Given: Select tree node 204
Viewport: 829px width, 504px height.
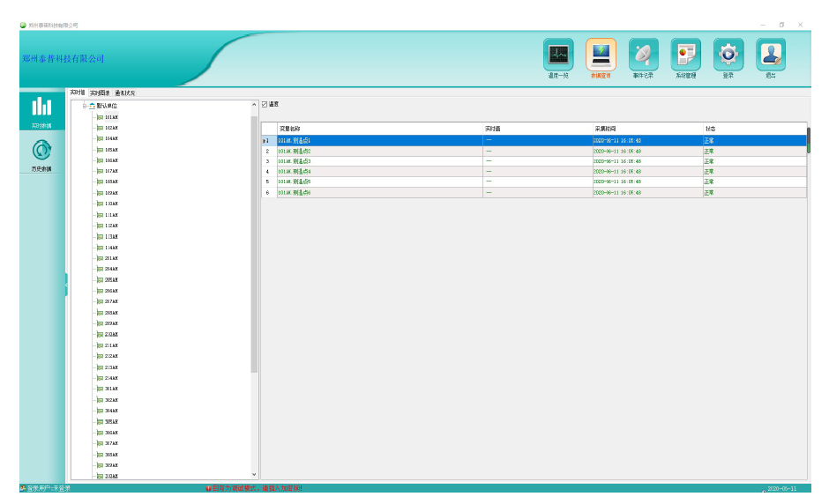Looking at the screenshot, I should coord(111,269).
